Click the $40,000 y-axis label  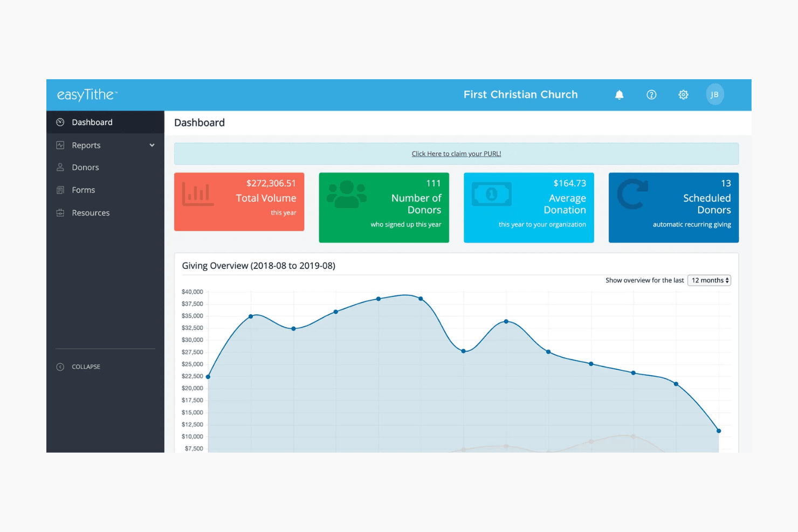pyautogui.click(x=192, y=292)
